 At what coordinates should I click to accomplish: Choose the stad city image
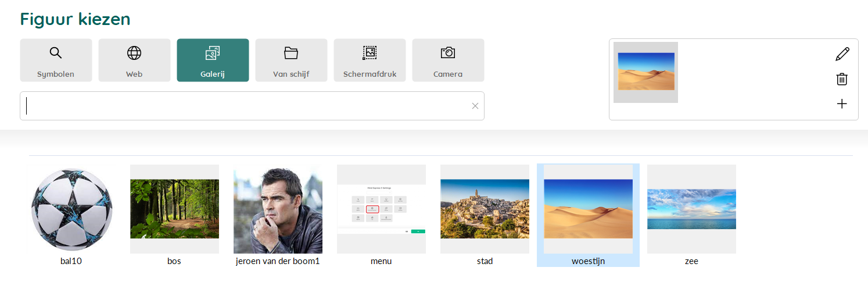pyautogui.click(x=485, y=215)
